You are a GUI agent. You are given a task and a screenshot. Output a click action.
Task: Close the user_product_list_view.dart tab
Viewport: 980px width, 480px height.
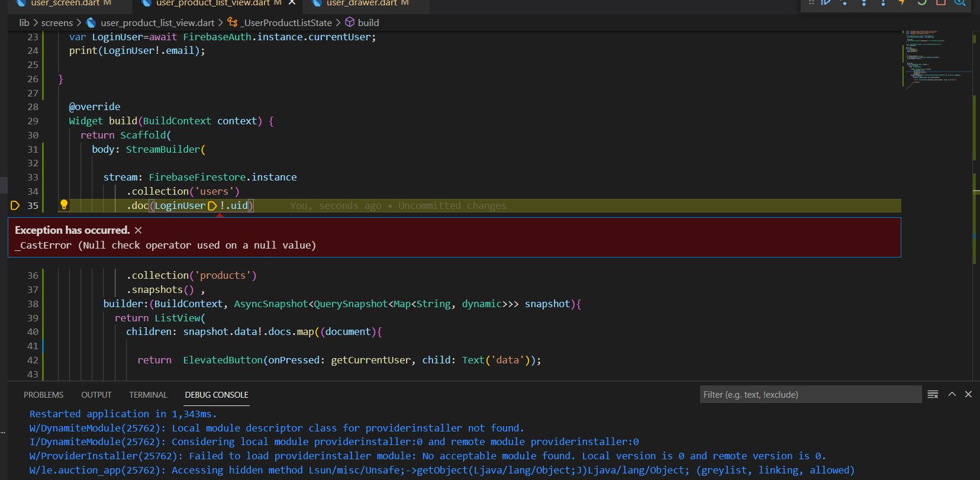click(291, 3)
